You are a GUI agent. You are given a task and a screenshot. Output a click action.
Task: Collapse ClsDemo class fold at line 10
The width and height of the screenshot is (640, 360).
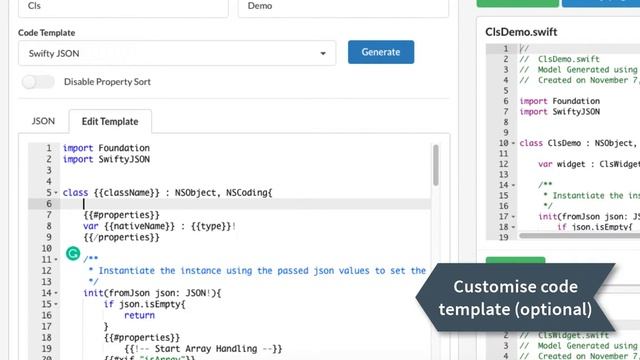coord(513,143)
